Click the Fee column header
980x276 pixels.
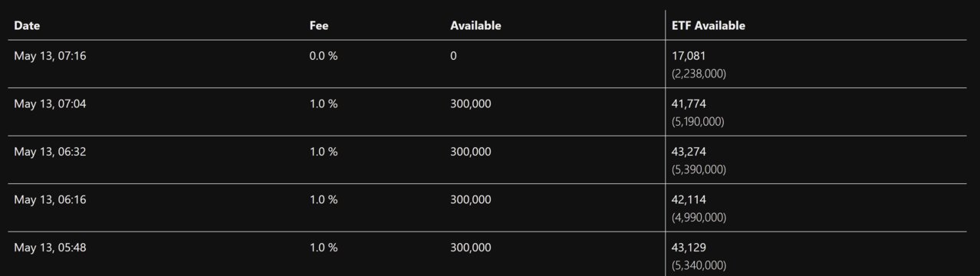[x=319, y=25]
